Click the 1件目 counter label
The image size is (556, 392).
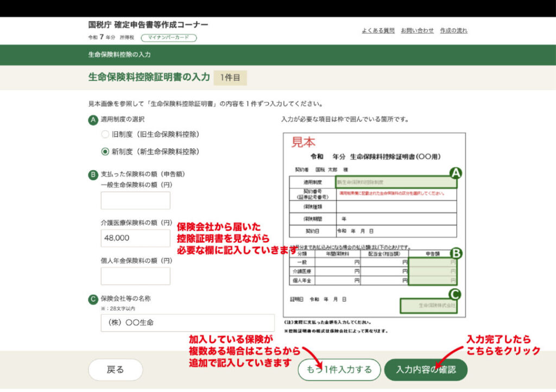point(230,78)
